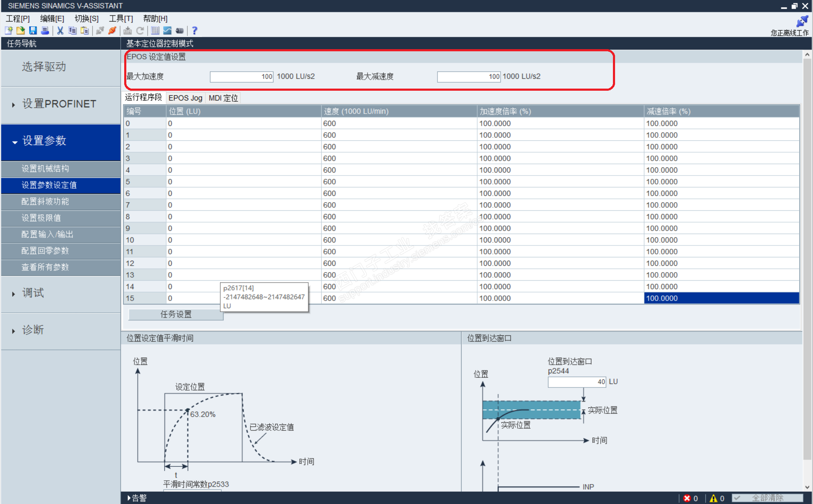Select 选择驱动 in task navigation

pos(61,68)
